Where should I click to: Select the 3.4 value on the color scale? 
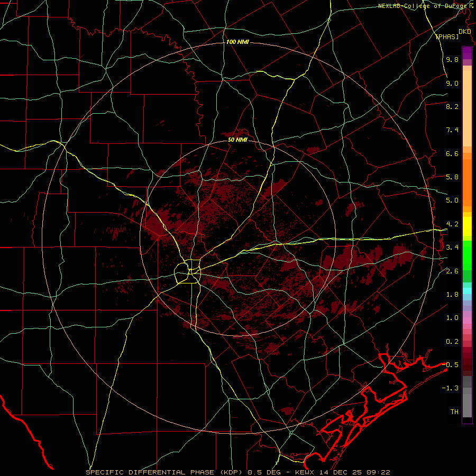pos(452,248)
